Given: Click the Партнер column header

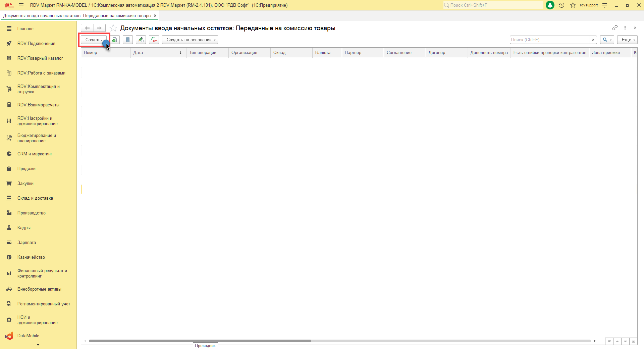Looking at the screenshot, I should (x=363, y=53).
